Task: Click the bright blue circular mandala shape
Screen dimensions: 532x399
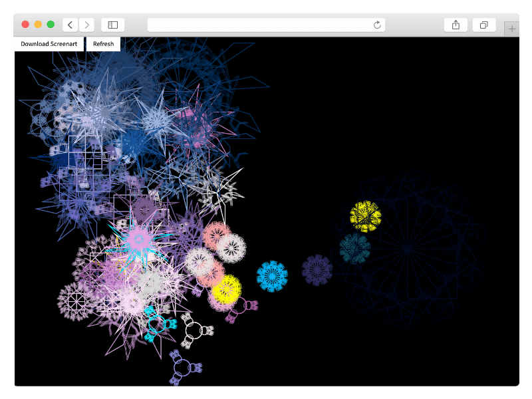Action: tap(272, 276)
